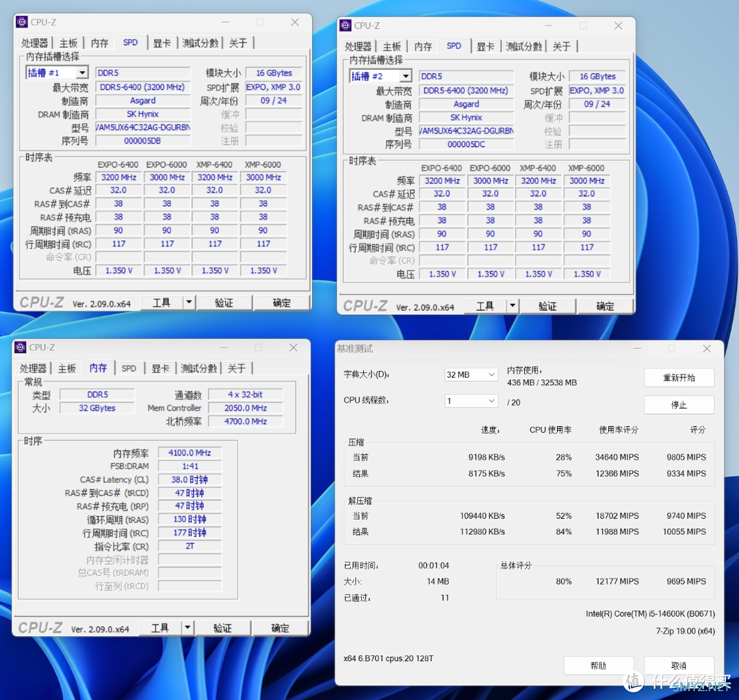Expand tools arrow in slot #1 CPU-Z window
739x700 pixels.
pos(189,302)
